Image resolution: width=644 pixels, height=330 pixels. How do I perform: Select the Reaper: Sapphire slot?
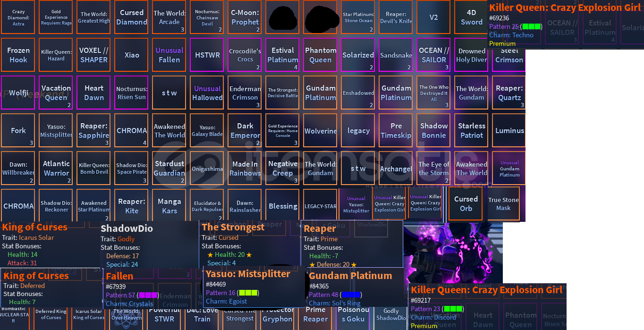click(x=94, y=130)
